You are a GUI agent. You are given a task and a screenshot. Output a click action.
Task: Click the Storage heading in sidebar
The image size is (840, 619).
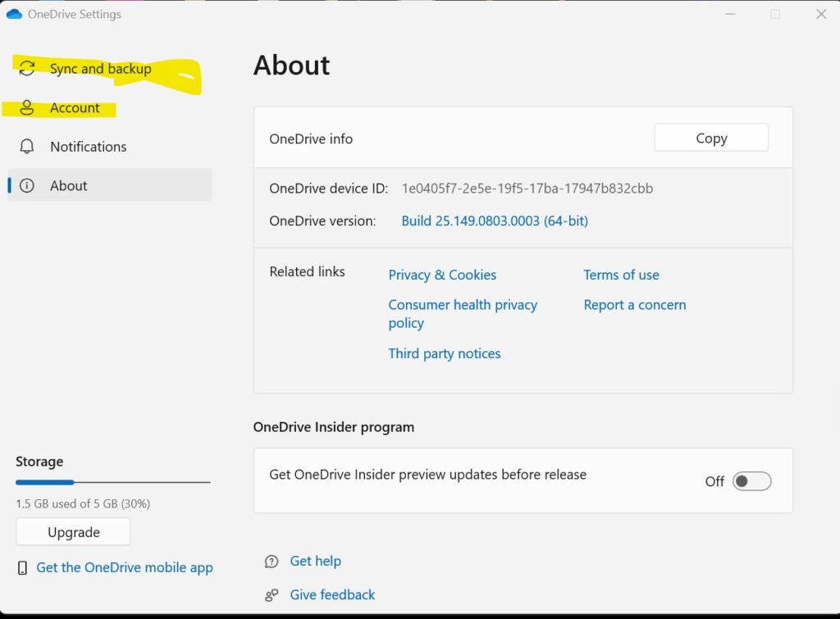tap(39, 462)
